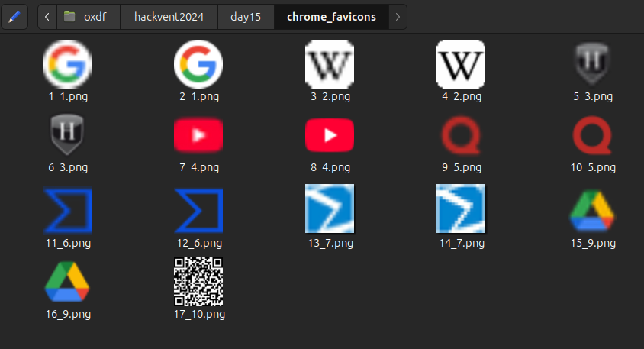Select the file 16_9.png
644x349 pixels.
[x=67, y=281]
